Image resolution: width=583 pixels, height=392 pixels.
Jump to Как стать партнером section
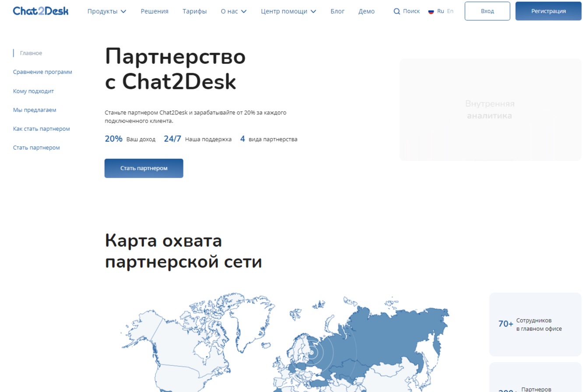[x=42, y=129]
